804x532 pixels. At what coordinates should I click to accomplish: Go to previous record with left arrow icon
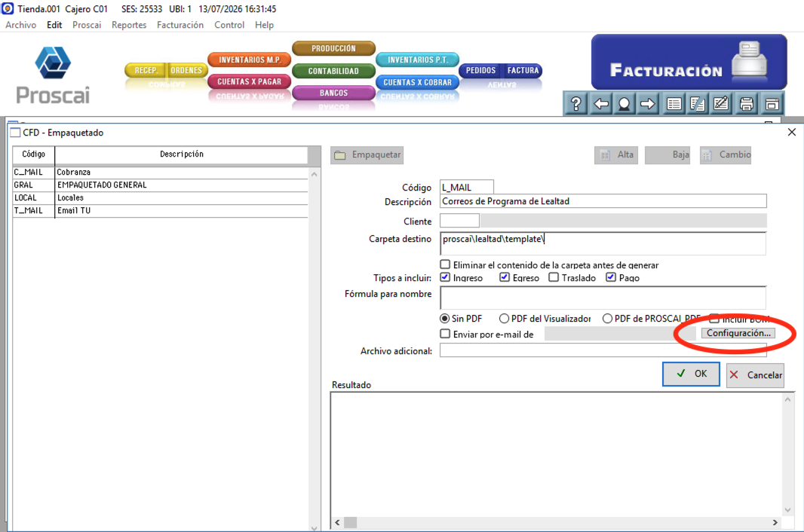coord(600,104)
